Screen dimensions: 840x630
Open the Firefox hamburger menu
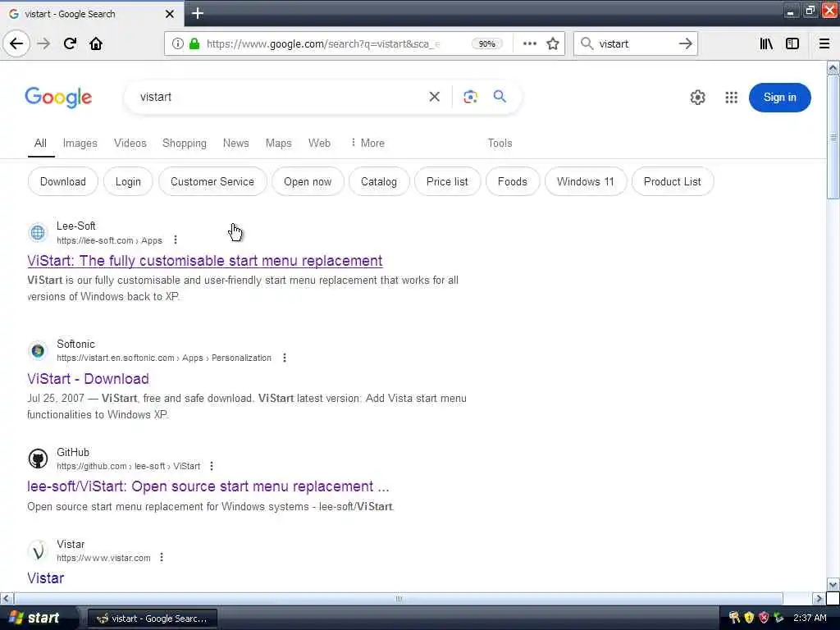coord(824,43)
